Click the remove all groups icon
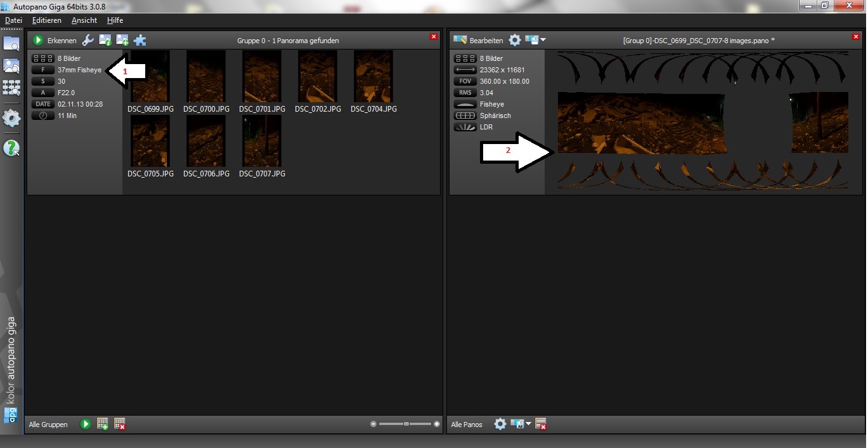The image size is (868, 448). pos(120,424)
